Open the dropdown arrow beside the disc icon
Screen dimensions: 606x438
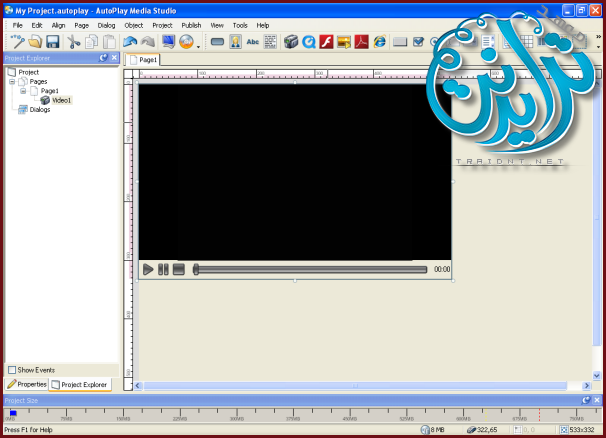198,46
